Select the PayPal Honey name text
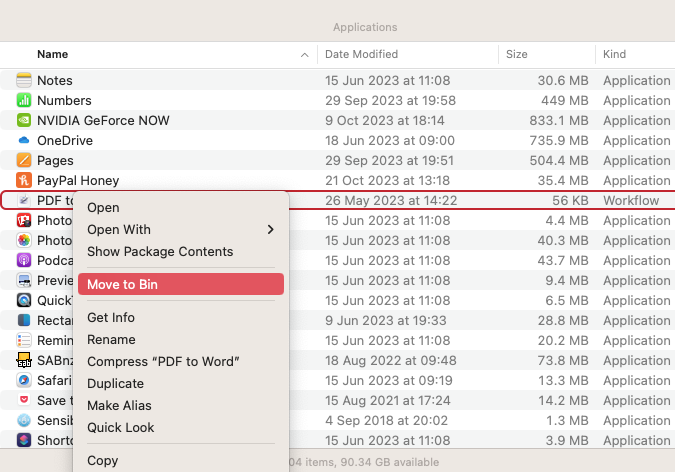 78,180
